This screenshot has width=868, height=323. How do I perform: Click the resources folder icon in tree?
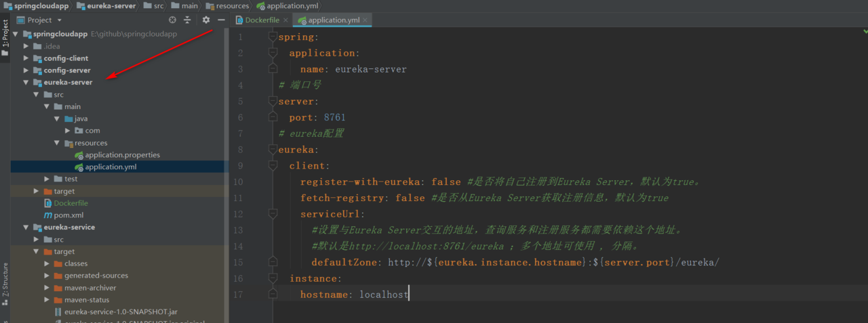coord(68,143)
